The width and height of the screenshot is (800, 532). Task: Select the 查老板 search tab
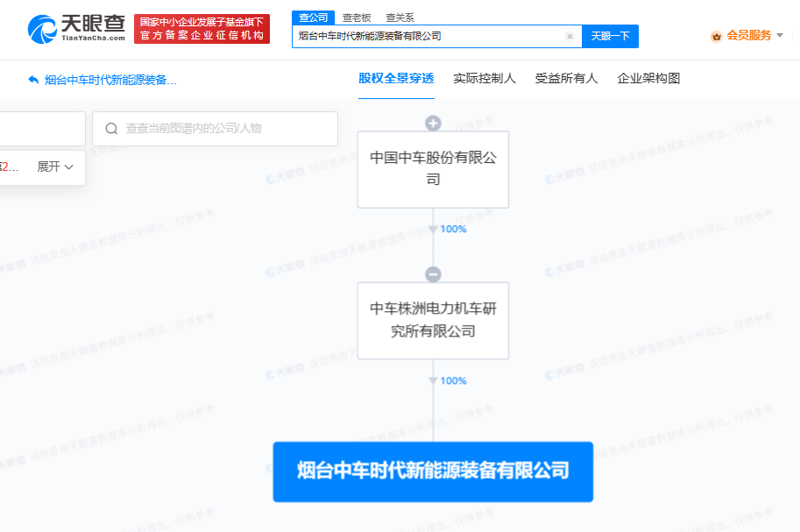pyautogui.click(x=357, y=18)
